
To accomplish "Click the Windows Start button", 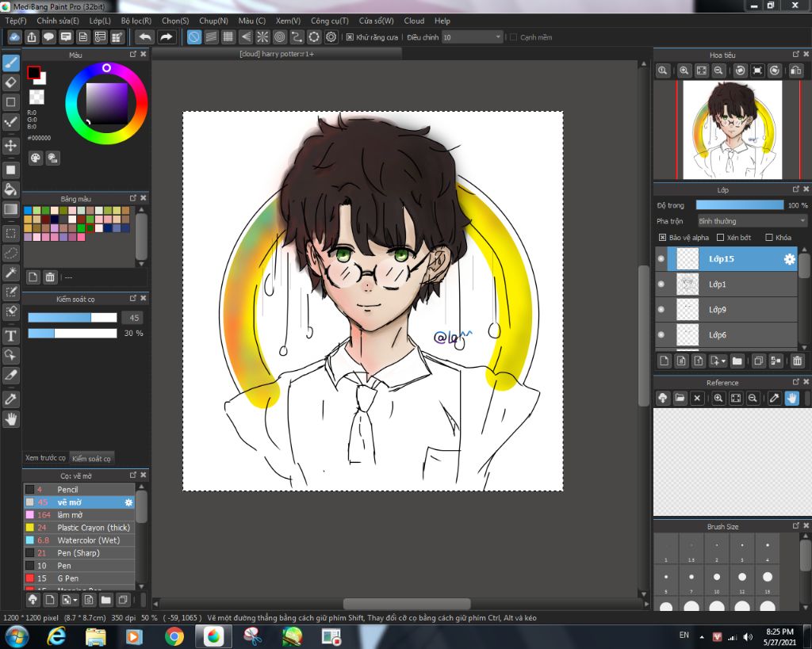I will click(x=16, y=636).
